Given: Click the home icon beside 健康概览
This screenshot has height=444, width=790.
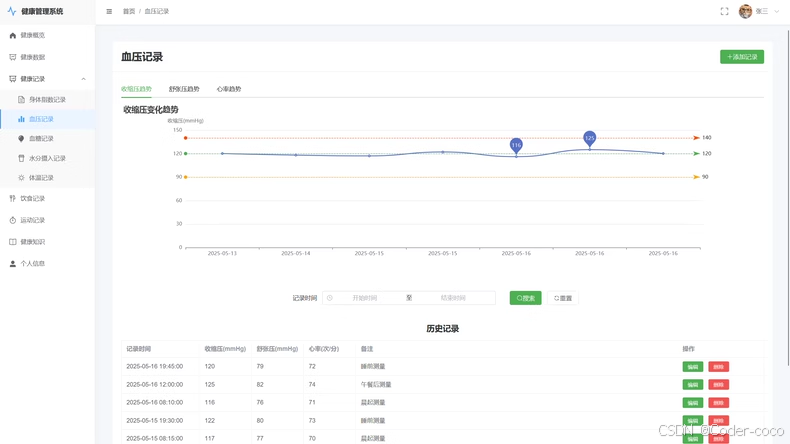Looking at the screenshot, I should 13,35.
